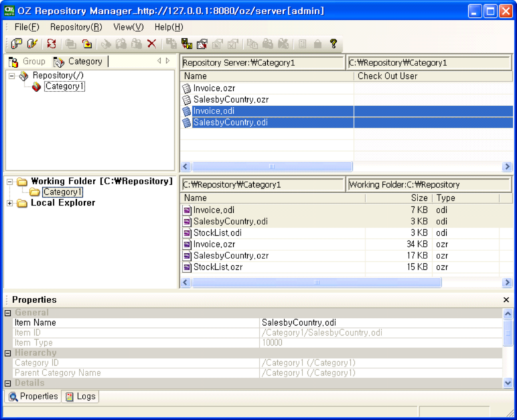
Task: Select SalesbyCountry.ozr in repository server list
Action: pos(231,99)
